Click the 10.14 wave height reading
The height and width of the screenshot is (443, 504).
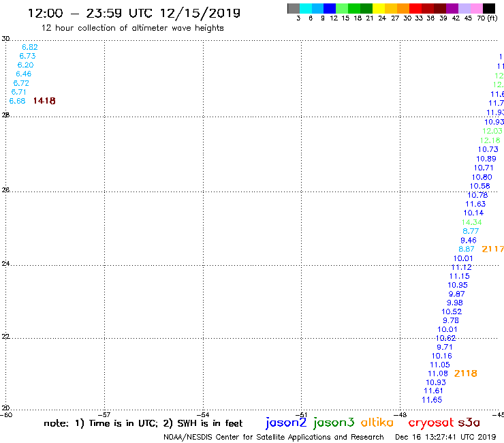[473, 213]
